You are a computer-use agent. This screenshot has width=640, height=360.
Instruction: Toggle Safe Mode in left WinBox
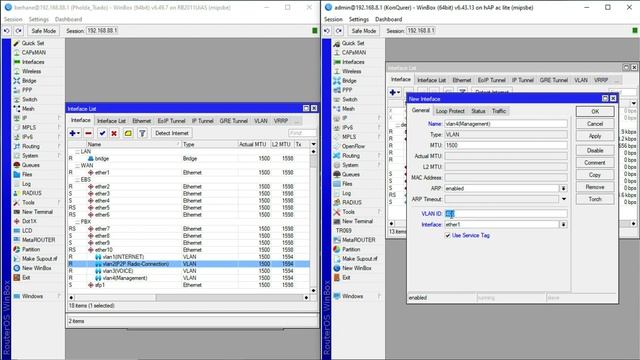[x=44, y=31]
